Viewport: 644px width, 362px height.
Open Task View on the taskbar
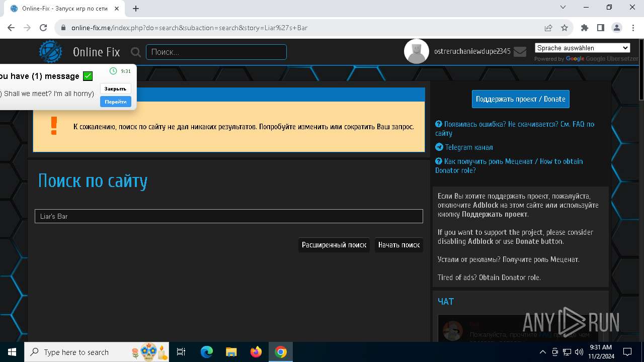(x=181, y=352)
